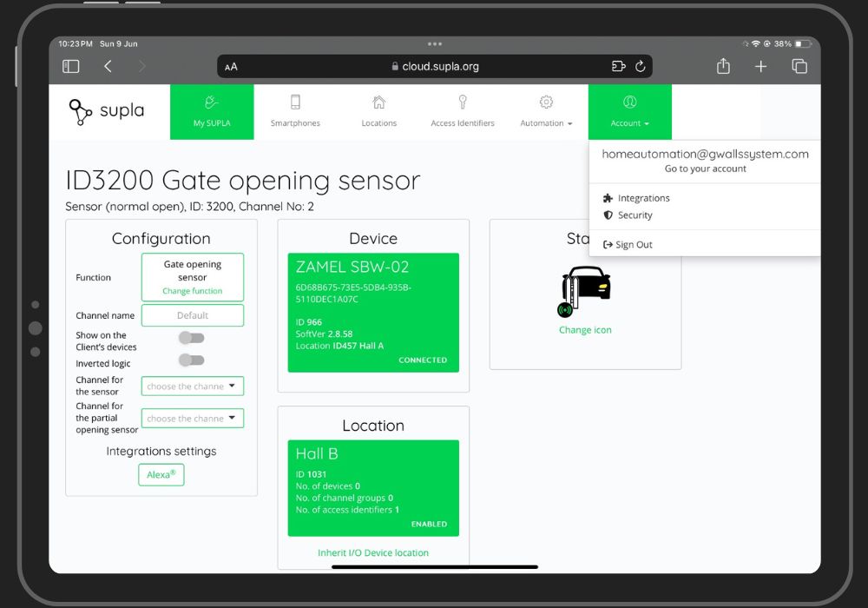The width and height of the screenshot is (868, 608).
Task: Click the Supla logo icon
Action: pos(81,112)
